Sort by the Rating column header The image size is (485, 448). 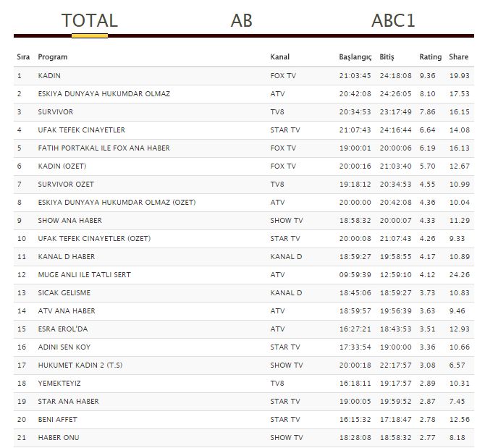pyautogui.click(x=430, y=57)
